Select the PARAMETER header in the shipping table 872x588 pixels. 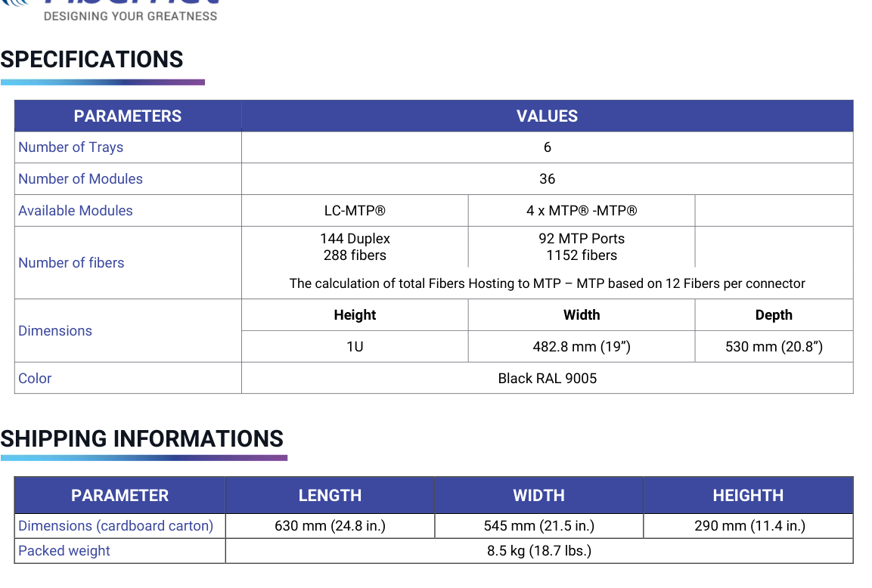pos(119,495)
